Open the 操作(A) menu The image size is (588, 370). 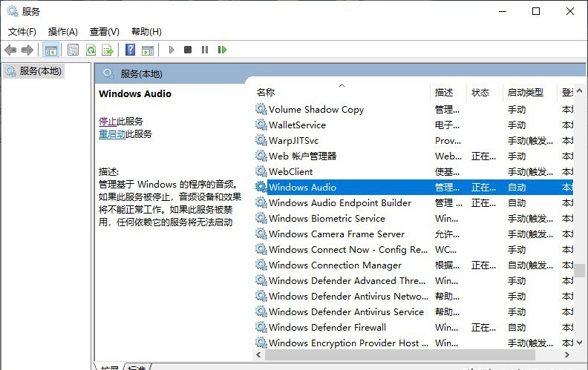pos(62,32)
